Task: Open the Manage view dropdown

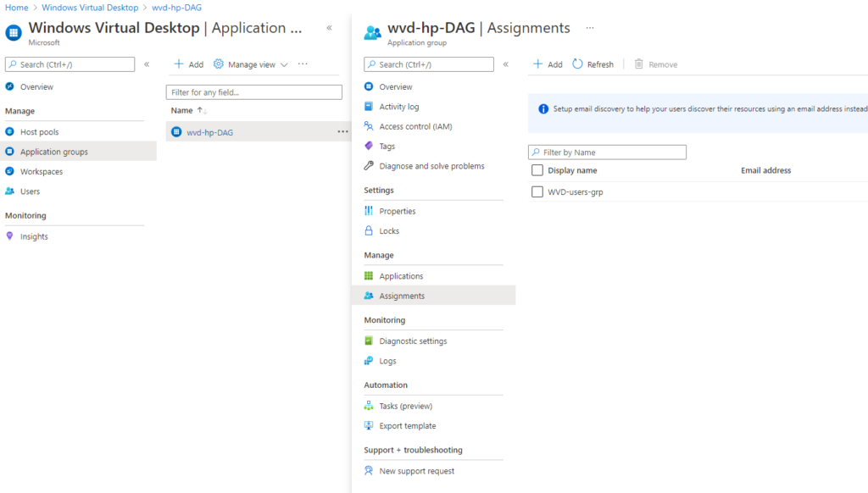Action: pyautogui.click(x=251, y=64)
